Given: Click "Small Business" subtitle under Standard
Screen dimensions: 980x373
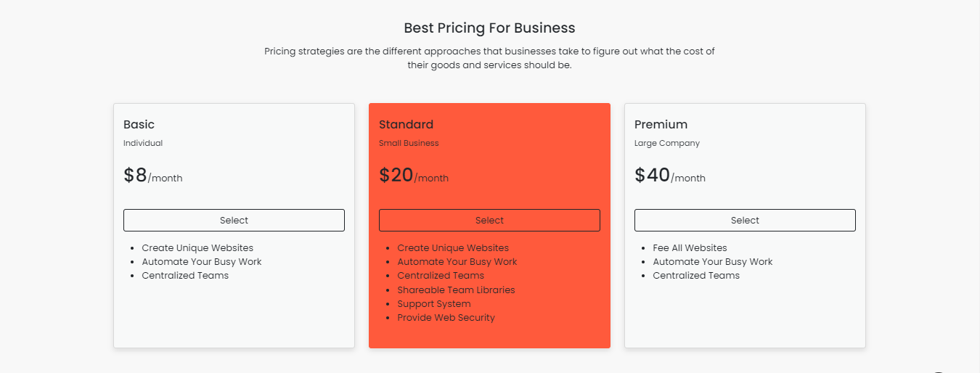Looking at the screenshot, I should (x=409, y=144).
